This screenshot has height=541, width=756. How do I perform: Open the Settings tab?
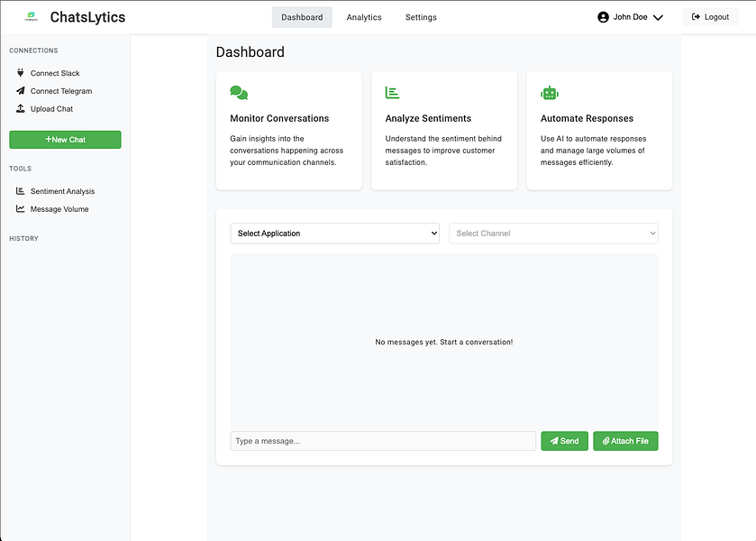421,17
